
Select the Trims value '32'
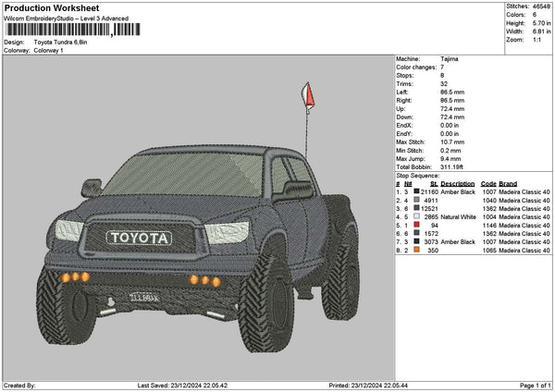click(x=444, y=84)
